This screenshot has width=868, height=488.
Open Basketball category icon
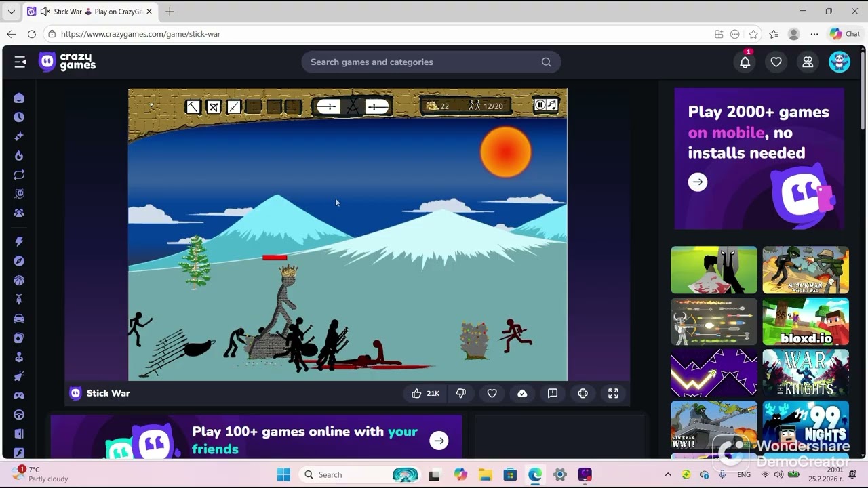point(19,280)
